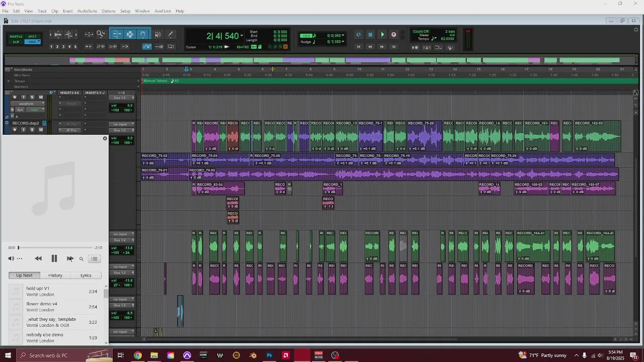Close the music player mini panel
The image size is (644, 362).
click(105, 138)
